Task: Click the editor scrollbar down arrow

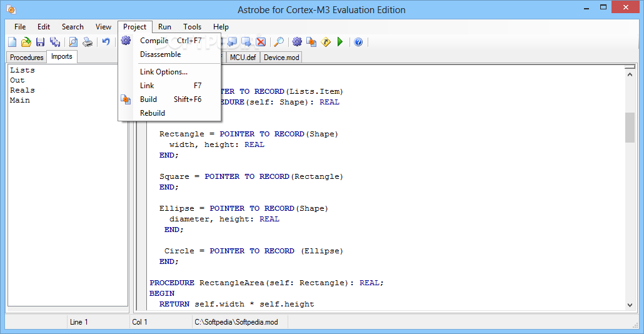Action: [630, 305]
